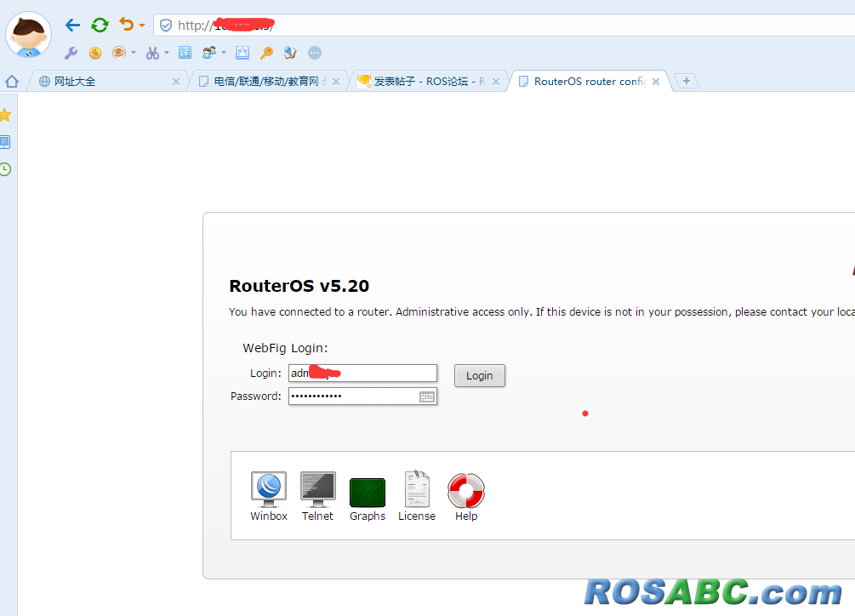Click the translate (译) toolbar icon
The height and width of the screenshot is (616, 855).
185,53
